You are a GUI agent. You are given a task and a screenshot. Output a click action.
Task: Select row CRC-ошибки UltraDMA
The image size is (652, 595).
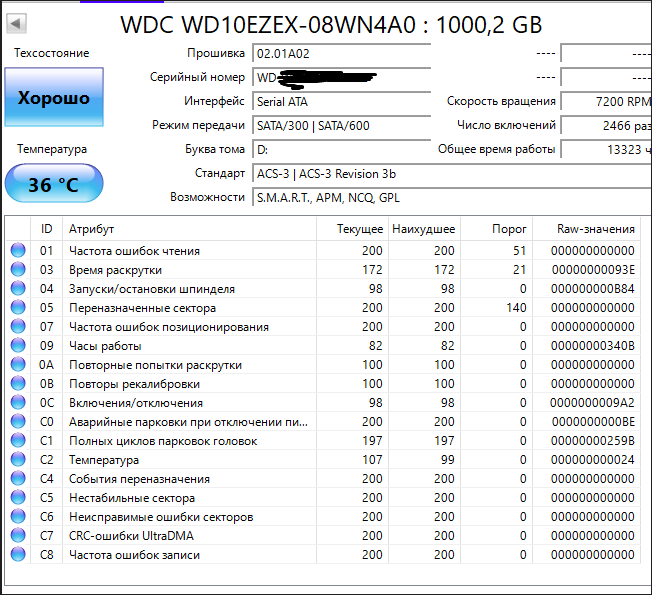(323, 536)
